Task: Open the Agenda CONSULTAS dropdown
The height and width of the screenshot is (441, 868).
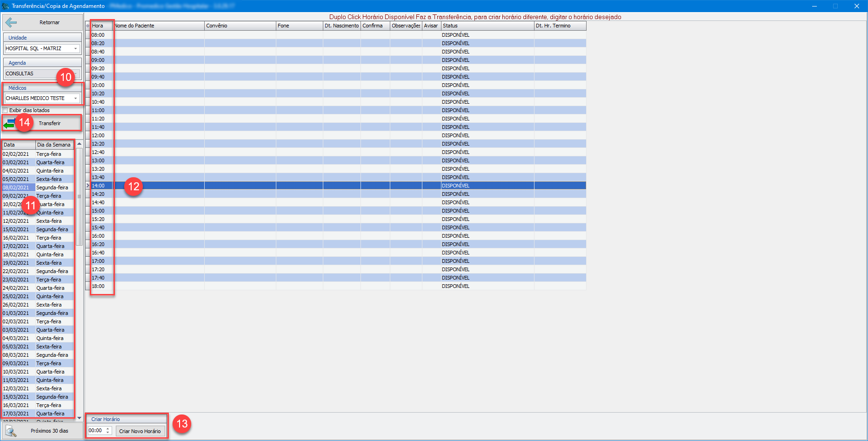Action: (75, 73)
